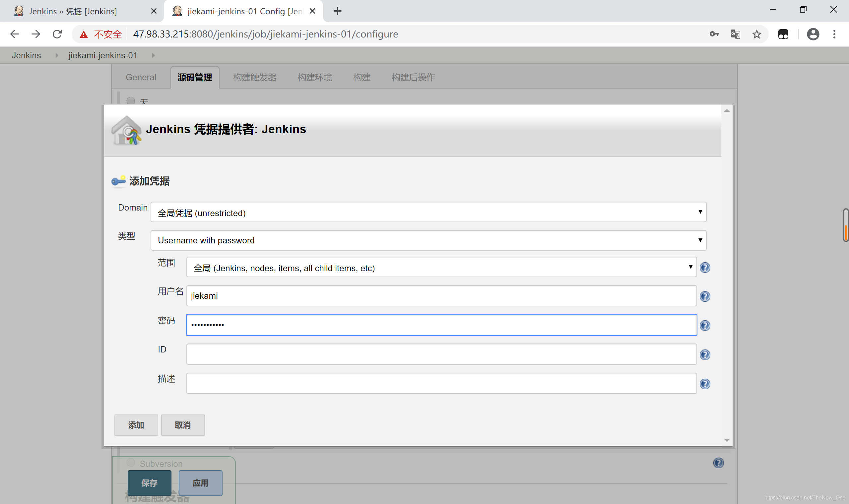Click the 密码 password field
Image resolution: width=849 pixels, height=504 pixels.
tap(441, 325)
